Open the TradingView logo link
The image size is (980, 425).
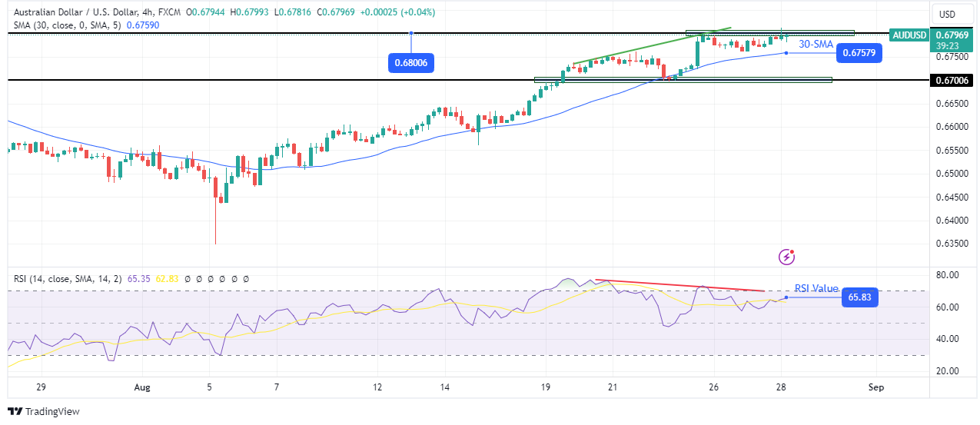[x=44, y=411]
